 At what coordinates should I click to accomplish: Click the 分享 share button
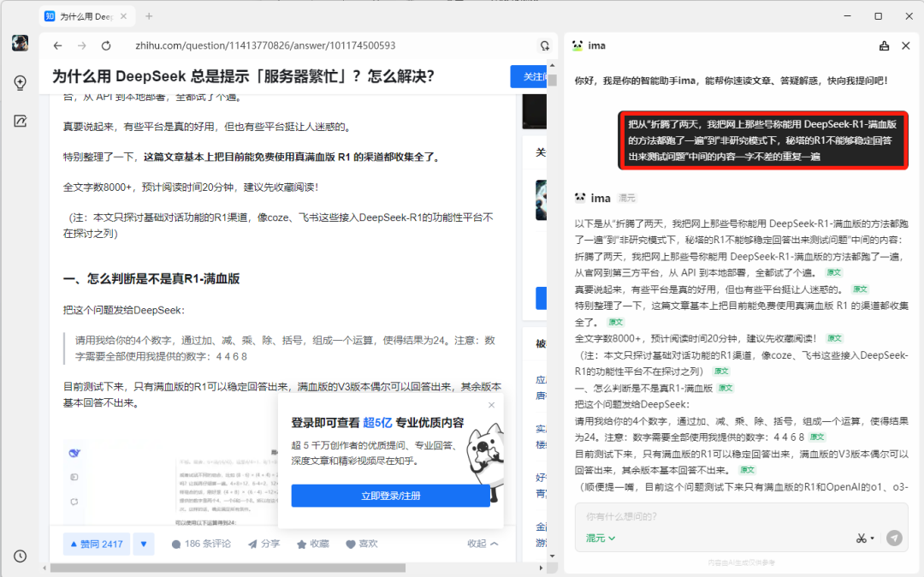pos(264,544)
